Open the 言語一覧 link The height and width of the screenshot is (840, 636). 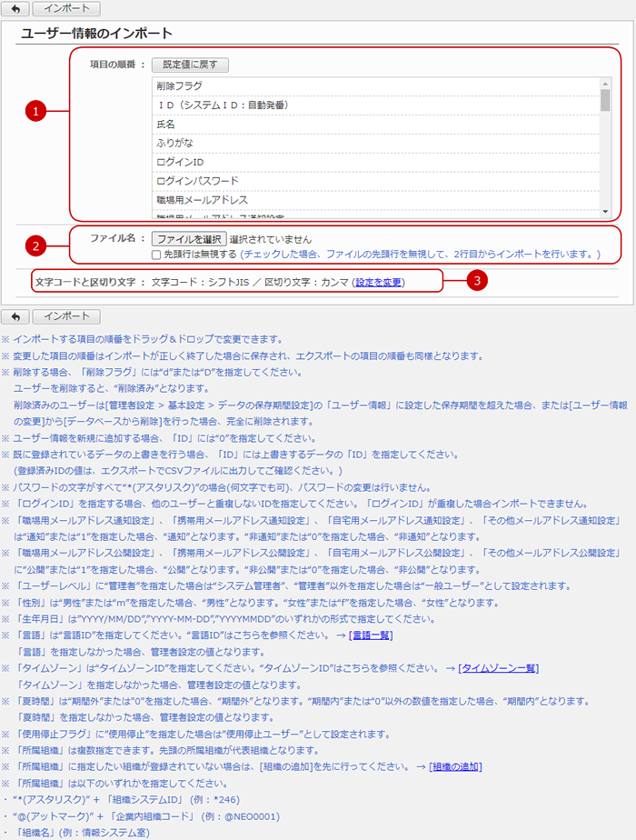(x=371, y=635)
